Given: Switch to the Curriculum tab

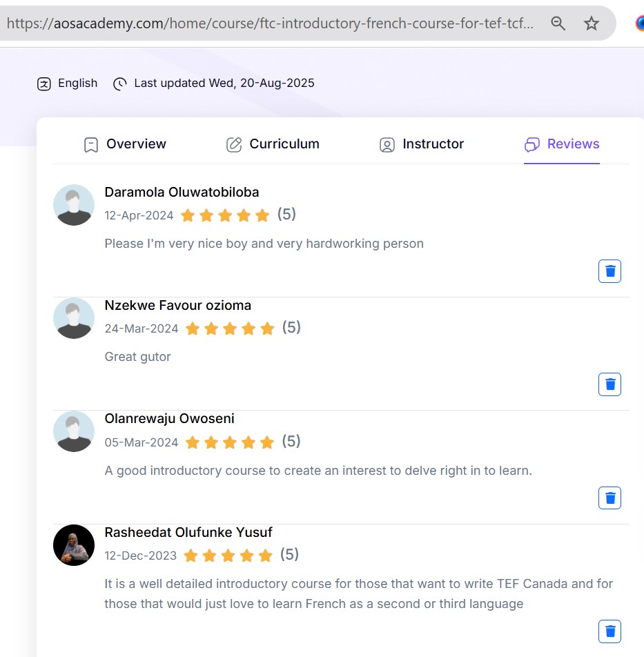Looking at the screenshot, I should click(273, 144).
